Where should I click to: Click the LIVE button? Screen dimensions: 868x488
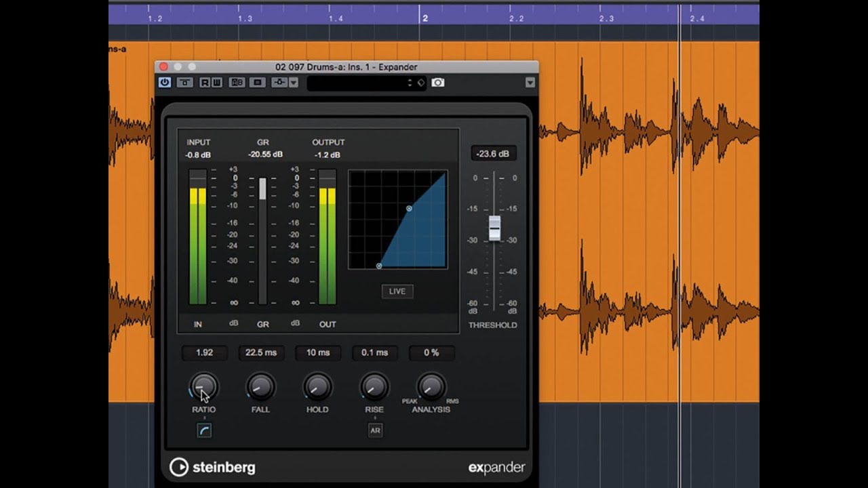pos(397,291)
